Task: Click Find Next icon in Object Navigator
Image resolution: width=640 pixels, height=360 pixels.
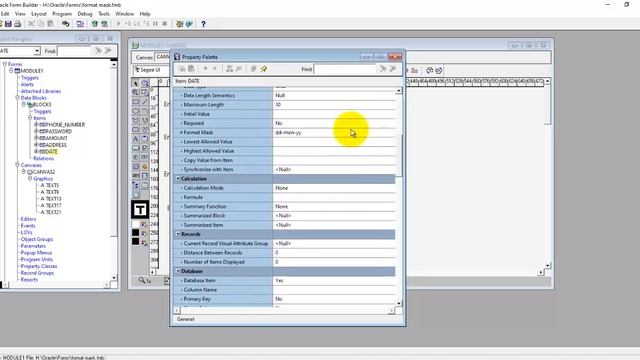Action: (98, 51)
